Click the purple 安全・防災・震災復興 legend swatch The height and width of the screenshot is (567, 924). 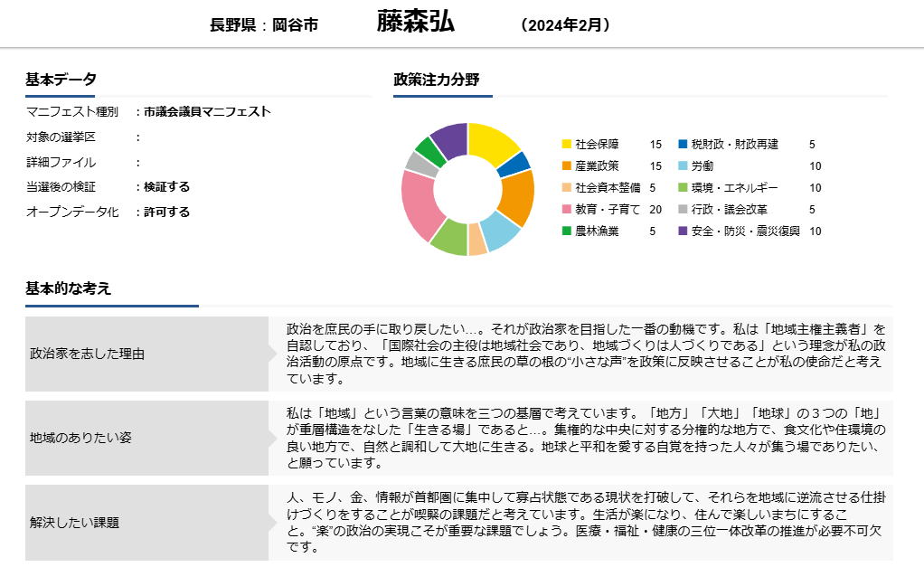coord(683,232)
